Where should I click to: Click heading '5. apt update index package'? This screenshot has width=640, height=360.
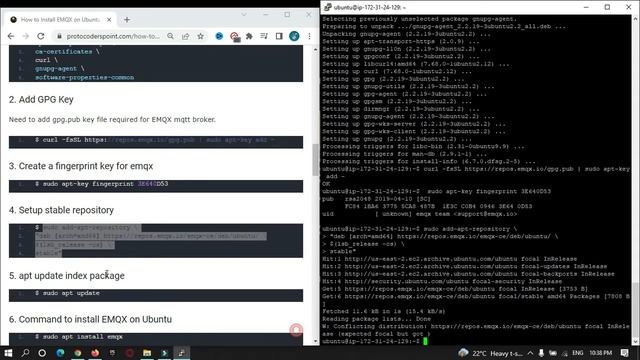[67, 276]
